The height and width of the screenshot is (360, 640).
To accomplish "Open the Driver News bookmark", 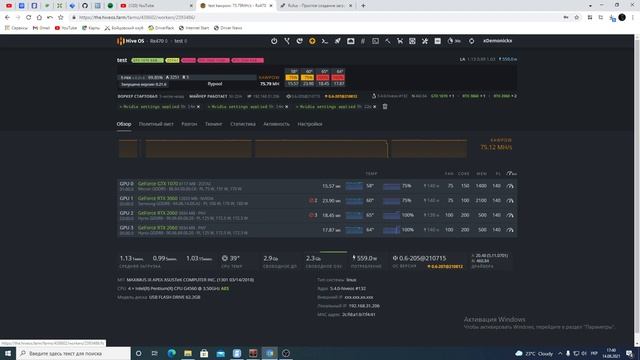I will [x=228, y=28].
